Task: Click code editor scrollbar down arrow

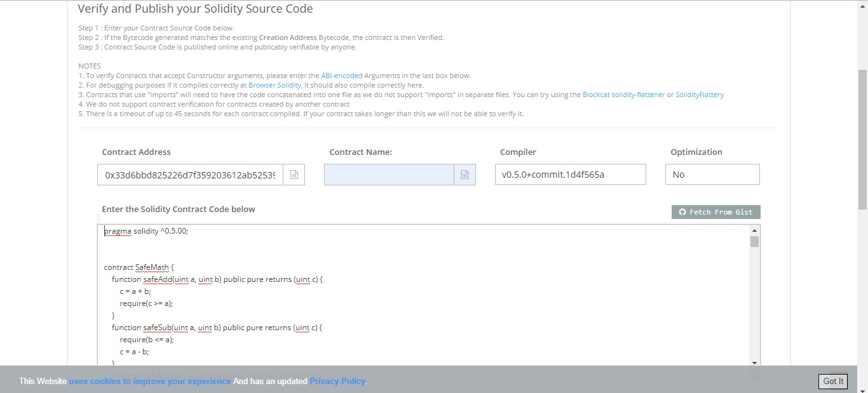Action: [x=754, y=363]
